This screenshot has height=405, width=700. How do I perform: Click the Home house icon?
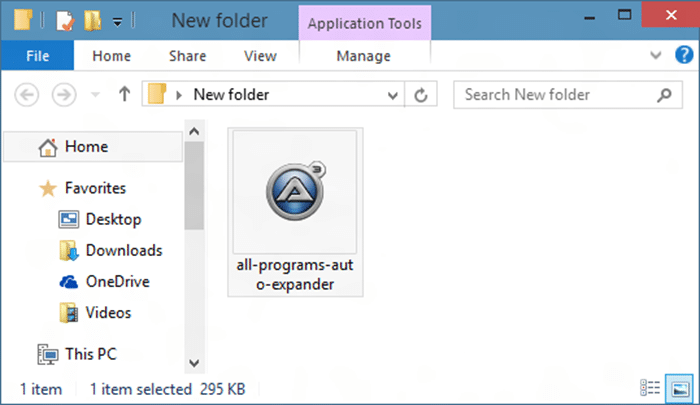pyautogui.click(x=47, y=147)
